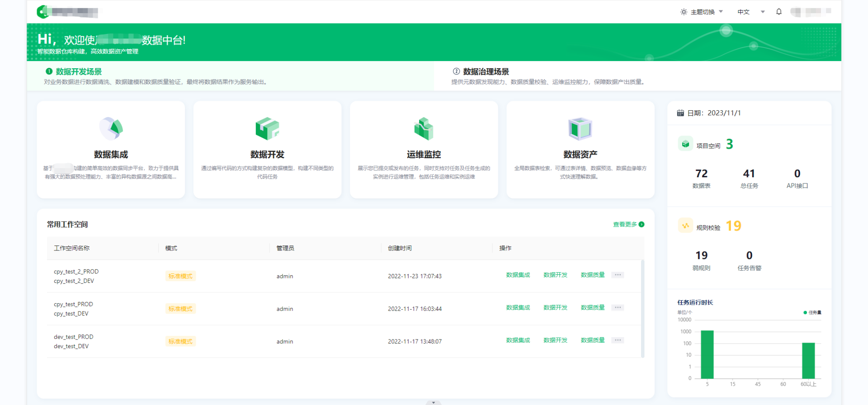868x405 pixels.
Task: Click the 数据开发 cube icon
Action: 267,129
